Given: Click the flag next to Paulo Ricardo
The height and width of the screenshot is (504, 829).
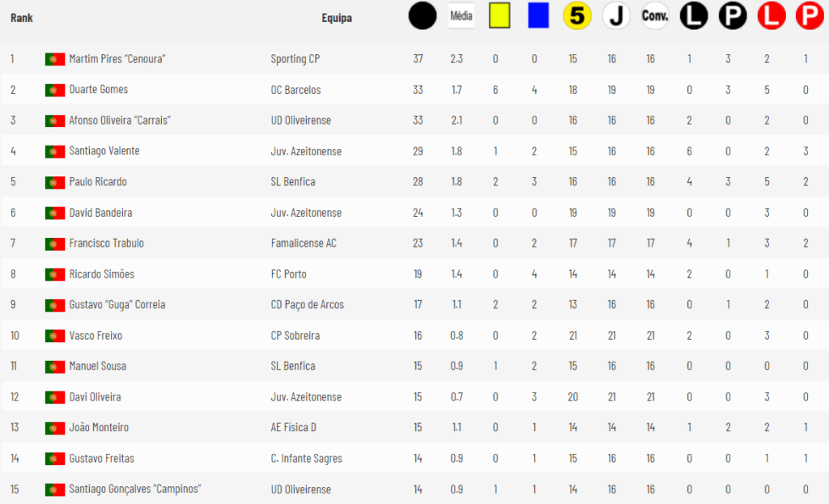Looking at the screenshot, I should (55, 182).
